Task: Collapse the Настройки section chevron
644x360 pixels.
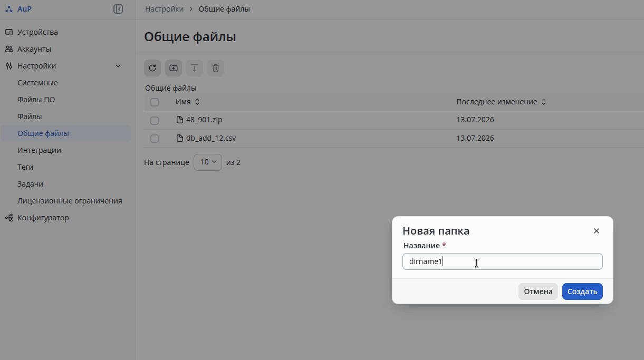Action: pyautogui.click(x=118, y=66)
